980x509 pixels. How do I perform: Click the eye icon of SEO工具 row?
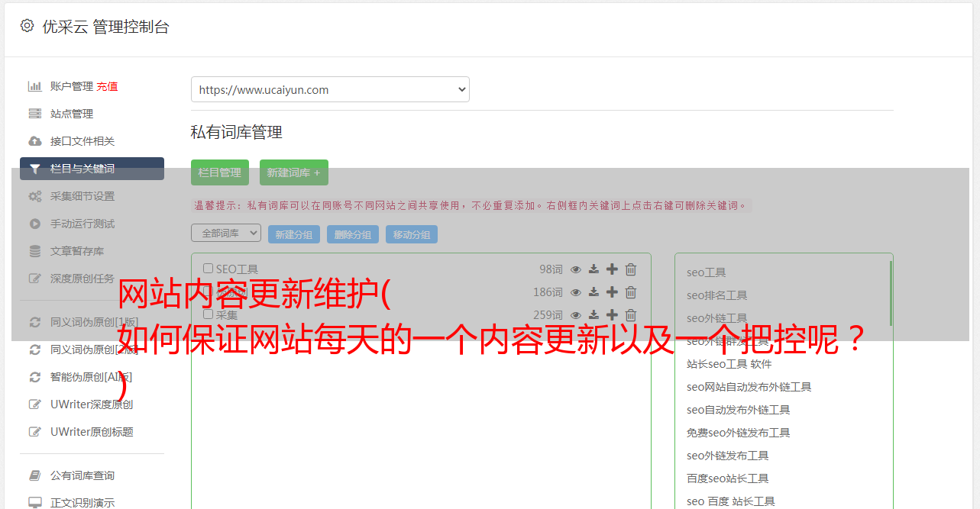(x=576, y=269)
